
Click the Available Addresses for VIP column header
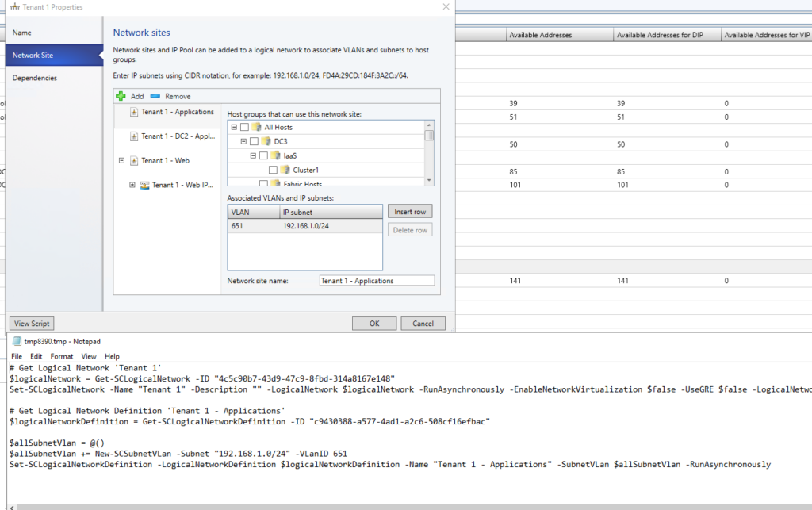(x=767, y=35)
